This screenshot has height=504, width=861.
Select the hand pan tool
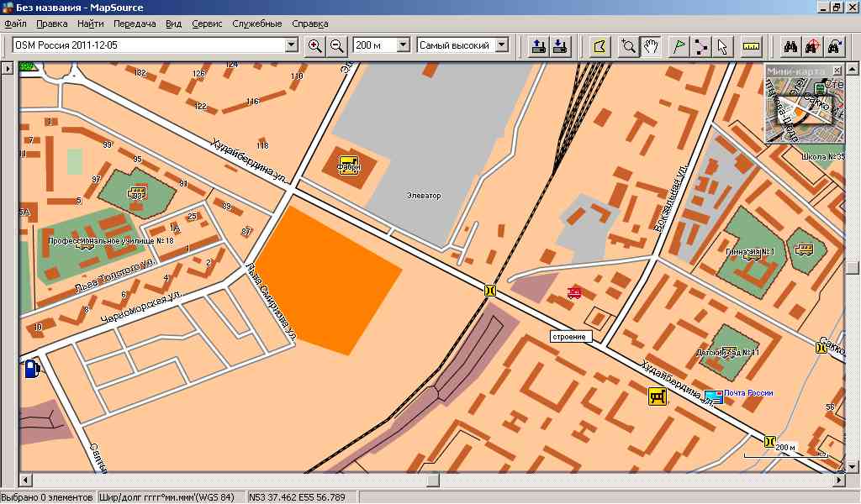coord(651,45)
